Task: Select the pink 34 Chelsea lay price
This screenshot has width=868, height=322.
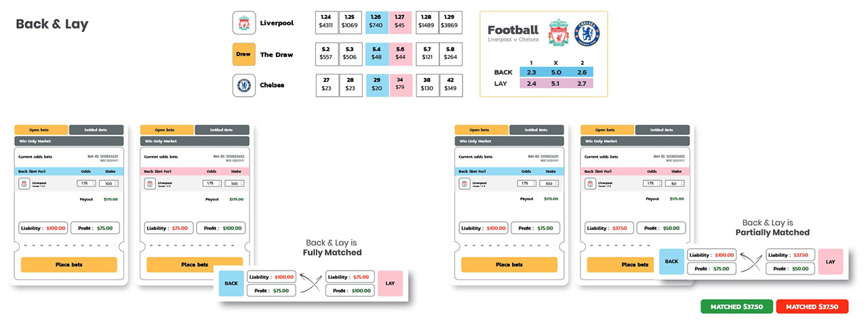Action: tap(399, 85)
